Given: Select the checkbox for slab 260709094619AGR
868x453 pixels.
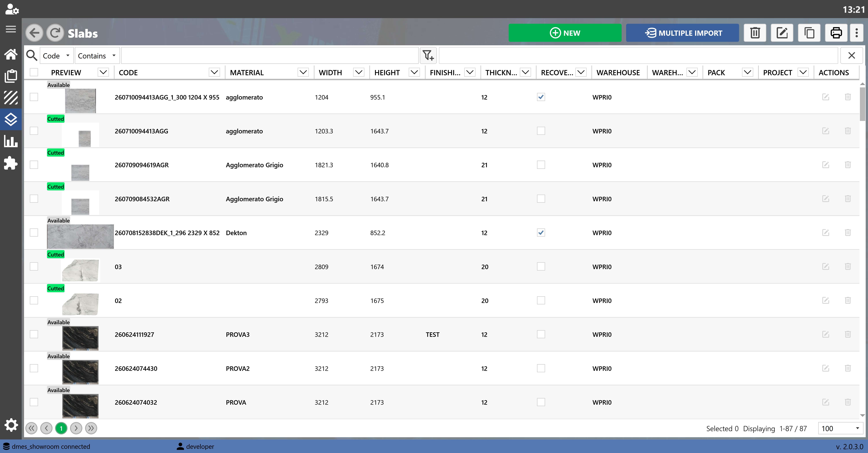Looking at the screenshot, I should coord(34,165).
